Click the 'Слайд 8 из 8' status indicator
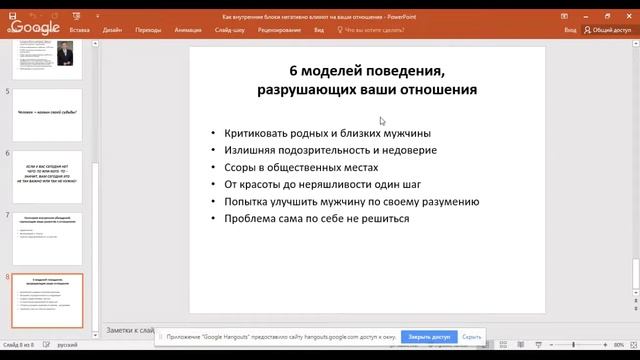Screen dimensions: 640x360 [x=18, y=345]
